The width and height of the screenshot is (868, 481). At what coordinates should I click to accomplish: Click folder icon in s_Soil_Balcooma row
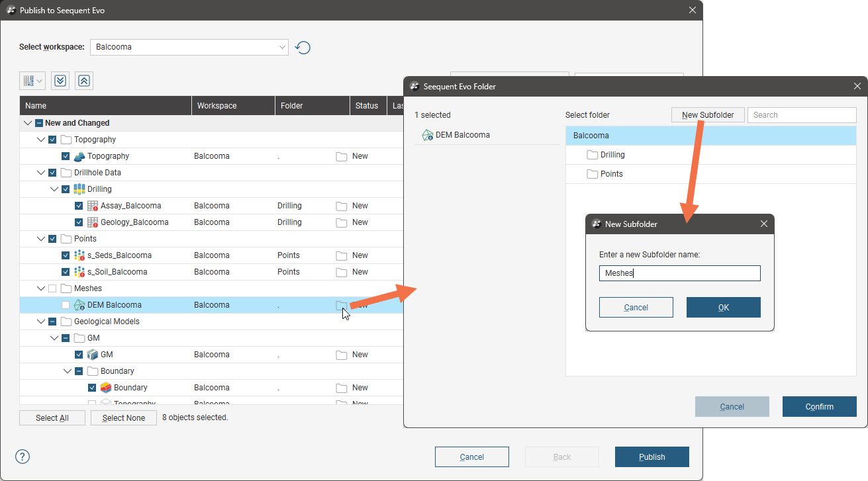point(342,273)
